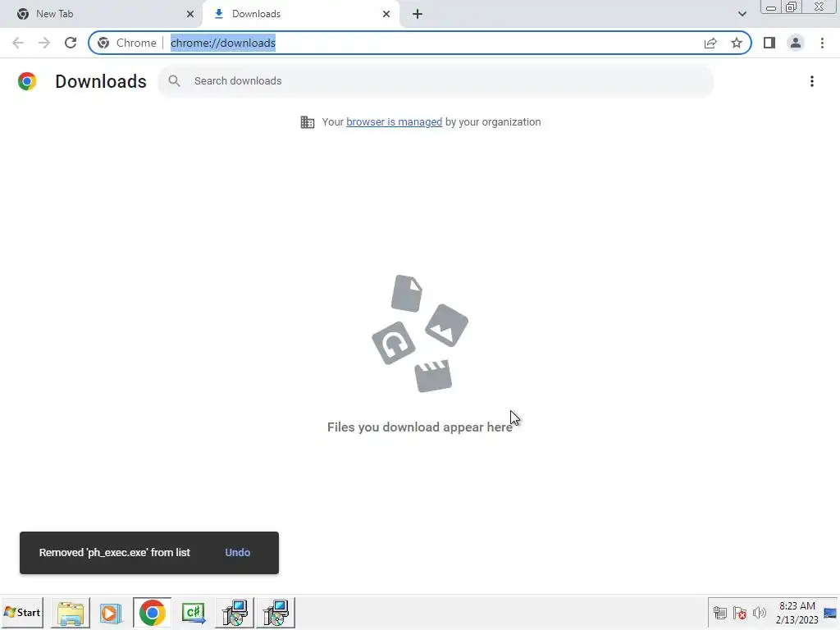Click the Downloads page heading

point(101,81)
